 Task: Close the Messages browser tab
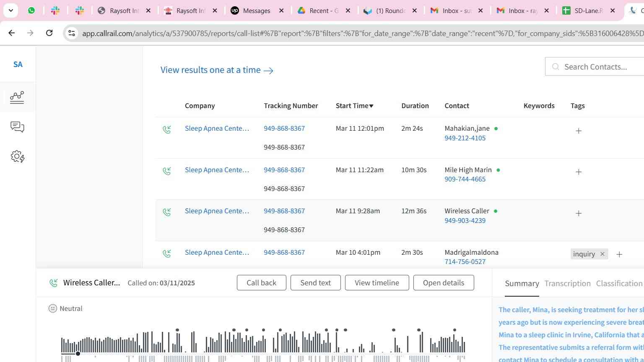(x=281, y=11)
